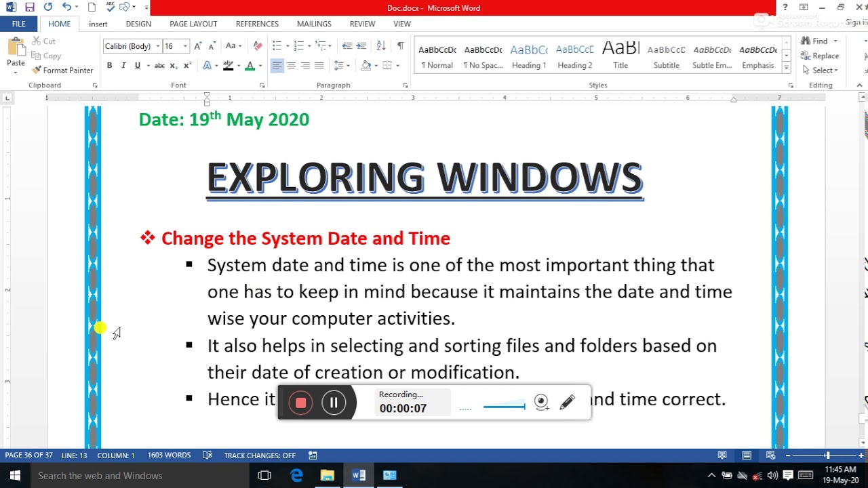Expand the font color dropdown arrow
Viewport: 868px width, 488px height.
260,66
